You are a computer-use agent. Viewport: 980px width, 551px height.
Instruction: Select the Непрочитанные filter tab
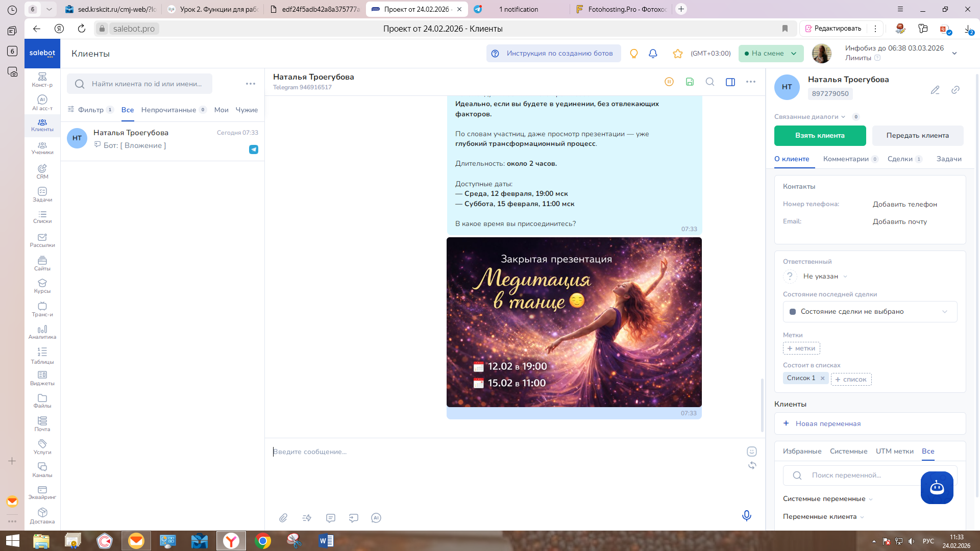pos(168,110)
